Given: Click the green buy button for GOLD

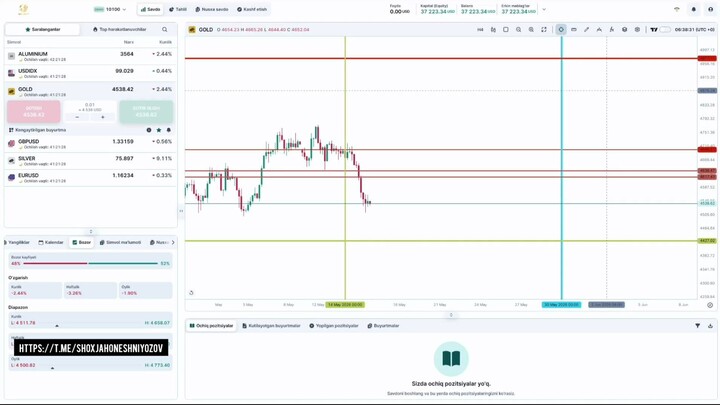Looking at the screenshot, I should pos(146,112).
